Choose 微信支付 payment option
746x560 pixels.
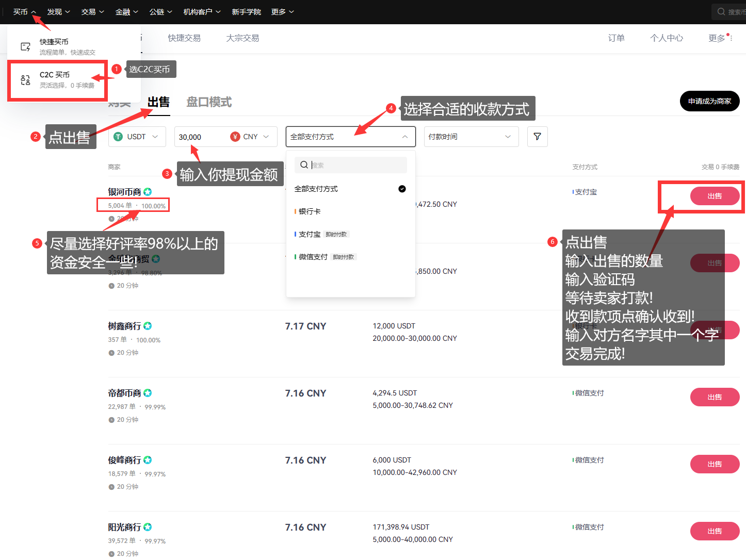point(313,257)
